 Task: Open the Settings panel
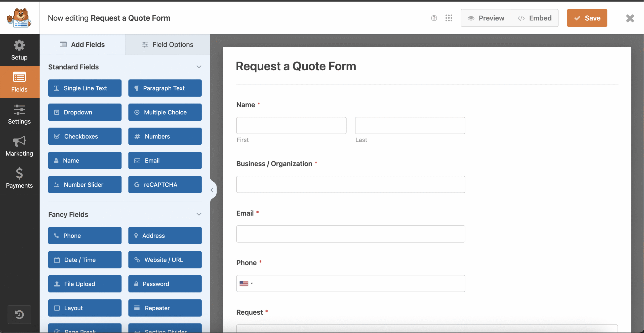[19, 114]
